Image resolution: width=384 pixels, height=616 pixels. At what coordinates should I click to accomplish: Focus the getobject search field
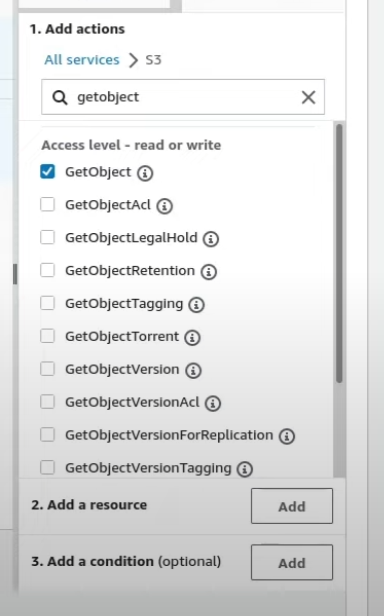(183, 97)
